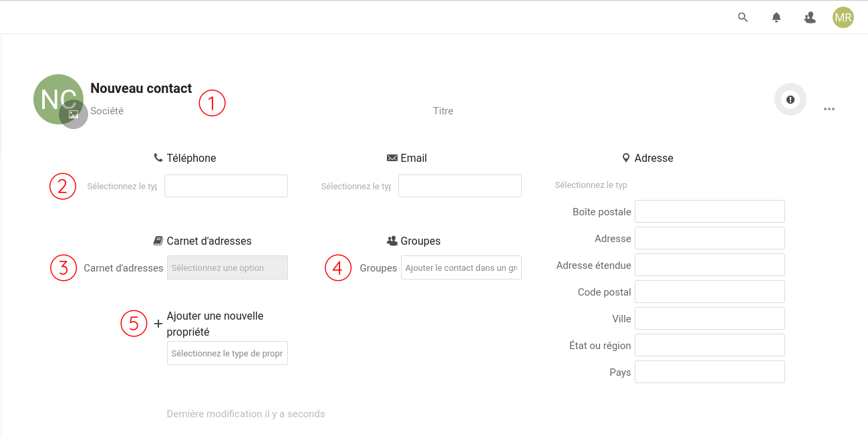Open the search magnifier icon
Screen dimensions: 868x438
click(743, 17)
